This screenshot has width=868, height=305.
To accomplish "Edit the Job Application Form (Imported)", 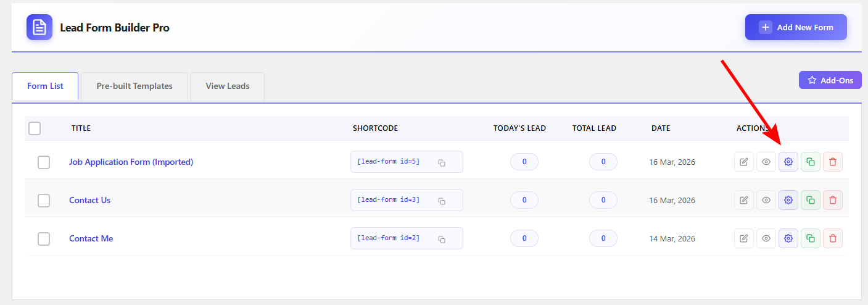I will 744,162.
